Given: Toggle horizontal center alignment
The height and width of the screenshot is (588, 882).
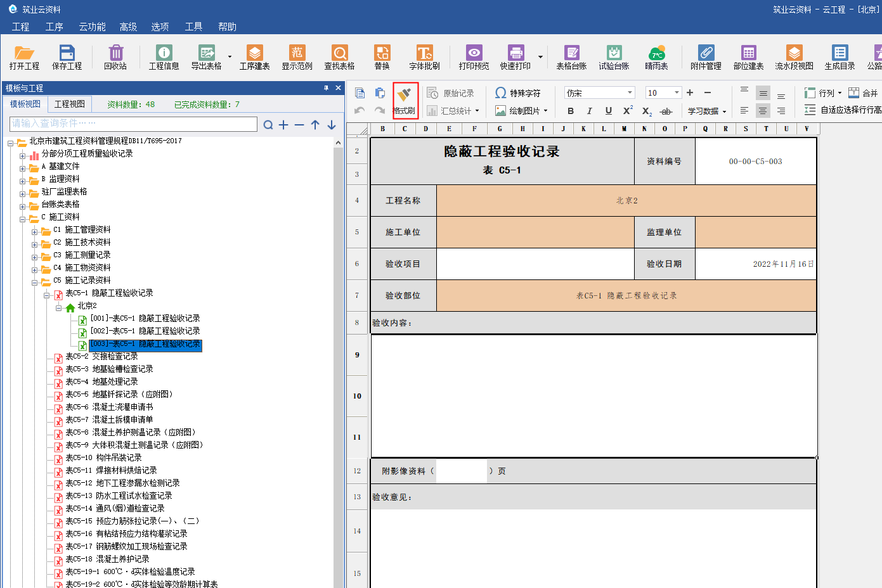Looking at the screenshot, I should 763,111.
